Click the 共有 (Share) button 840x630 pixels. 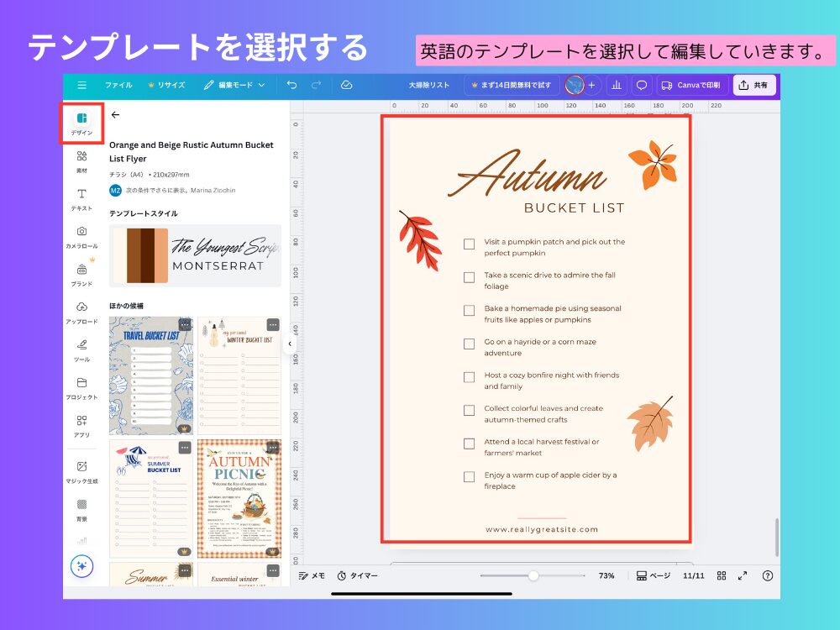[753, 86]
